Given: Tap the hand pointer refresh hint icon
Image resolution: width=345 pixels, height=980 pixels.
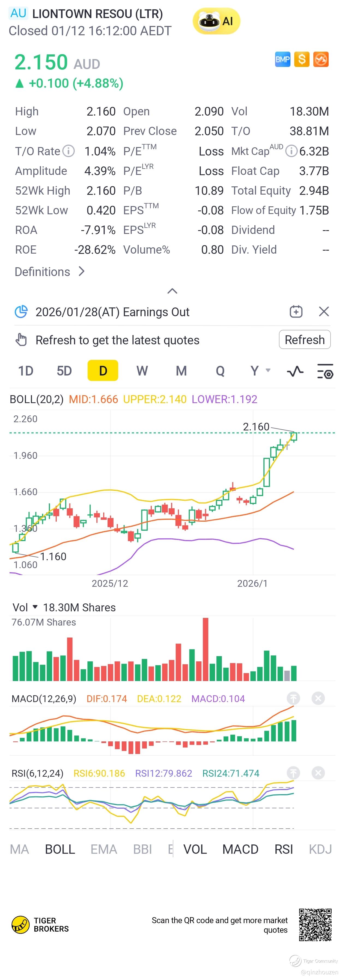Looking at the screenshot, I should [x=21, y=339].
